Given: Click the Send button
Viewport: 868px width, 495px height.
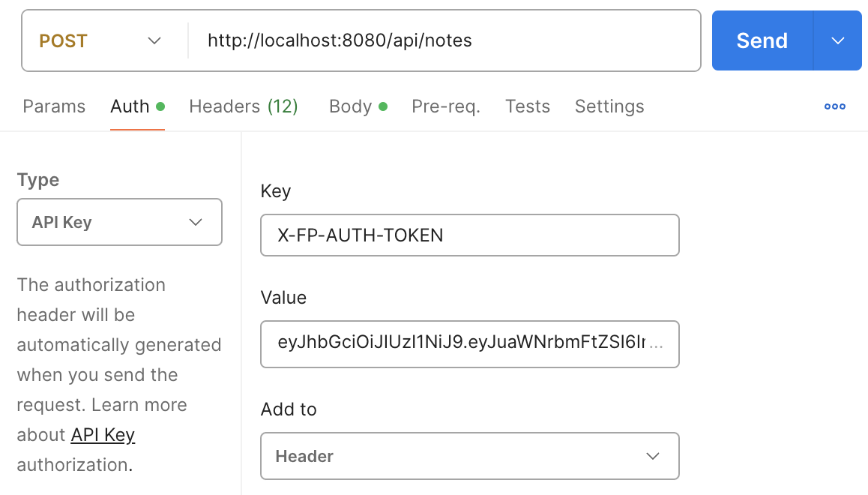Looking at the screenshot, I should tap(761, 40).
